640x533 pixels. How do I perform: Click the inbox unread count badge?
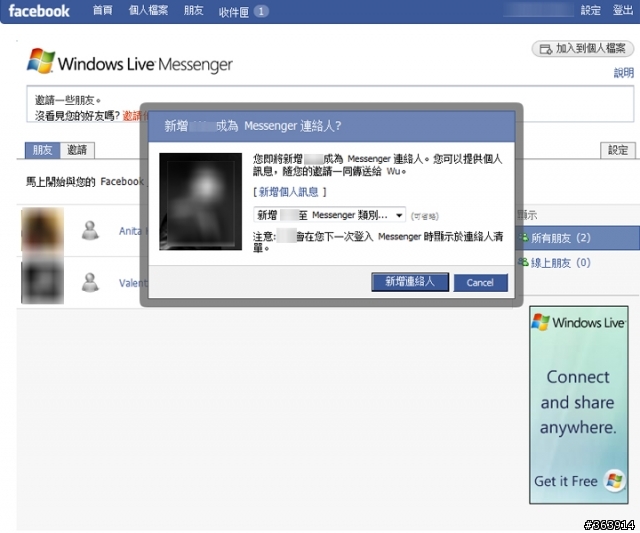coord(261,11)
